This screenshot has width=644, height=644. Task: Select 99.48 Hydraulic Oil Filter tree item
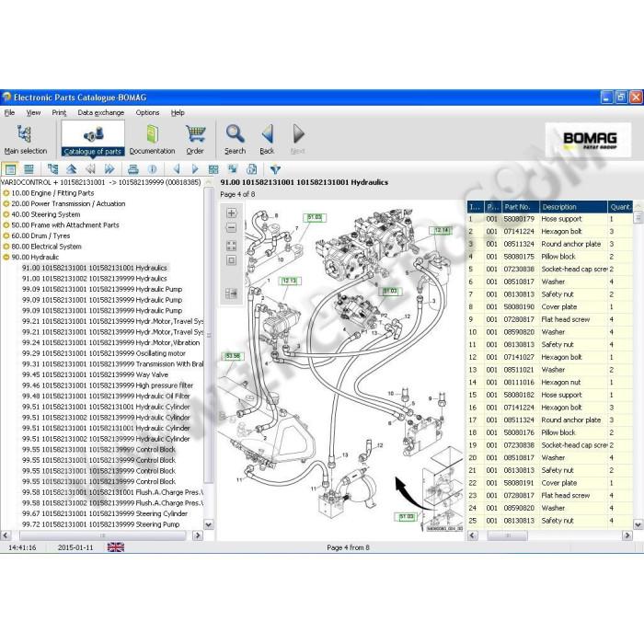click(106, 396)
